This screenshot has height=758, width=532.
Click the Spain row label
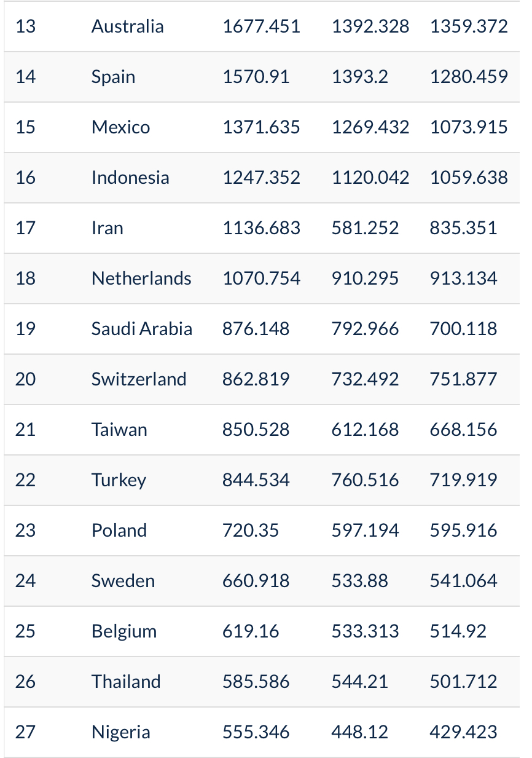point(114,77)
